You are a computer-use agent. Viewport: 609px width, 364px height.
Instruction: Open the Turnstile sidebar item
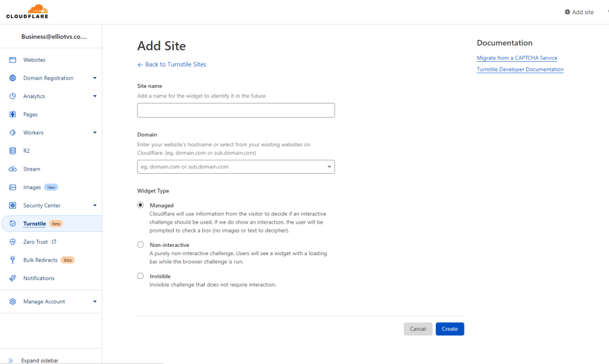(34, 224)
